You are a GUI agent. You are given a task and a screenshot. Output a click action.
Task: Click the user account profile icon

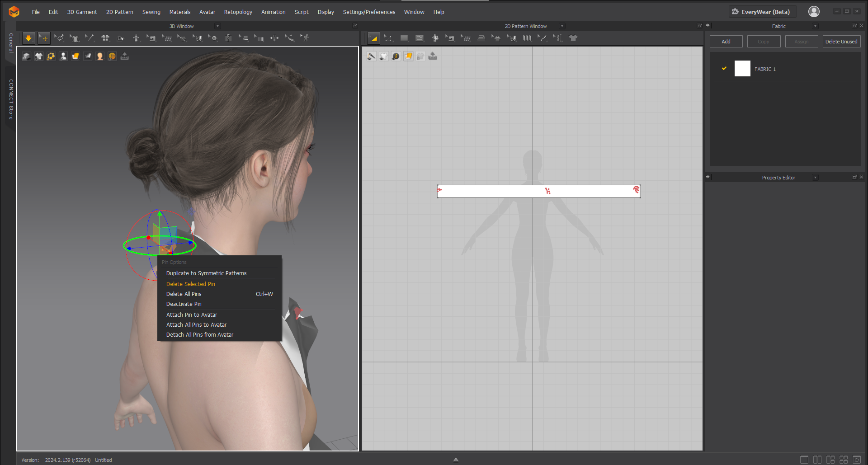coord(814,12)
